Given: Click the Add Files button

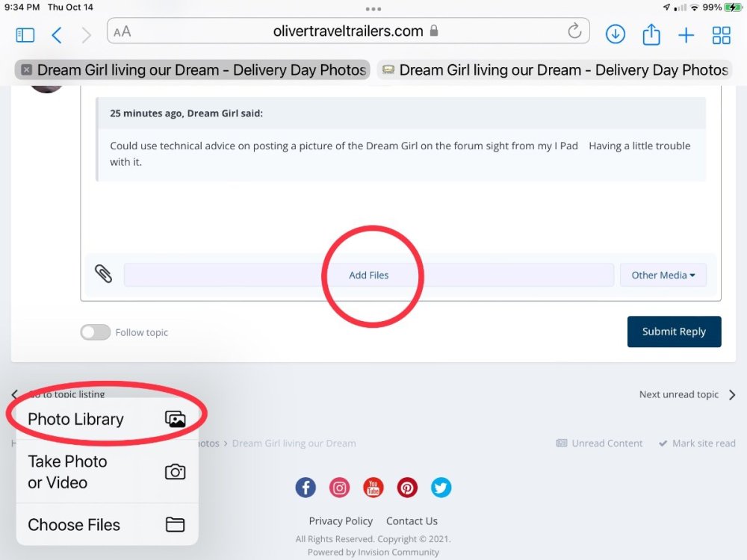Looking at the screenshot, I should [369, 275].
